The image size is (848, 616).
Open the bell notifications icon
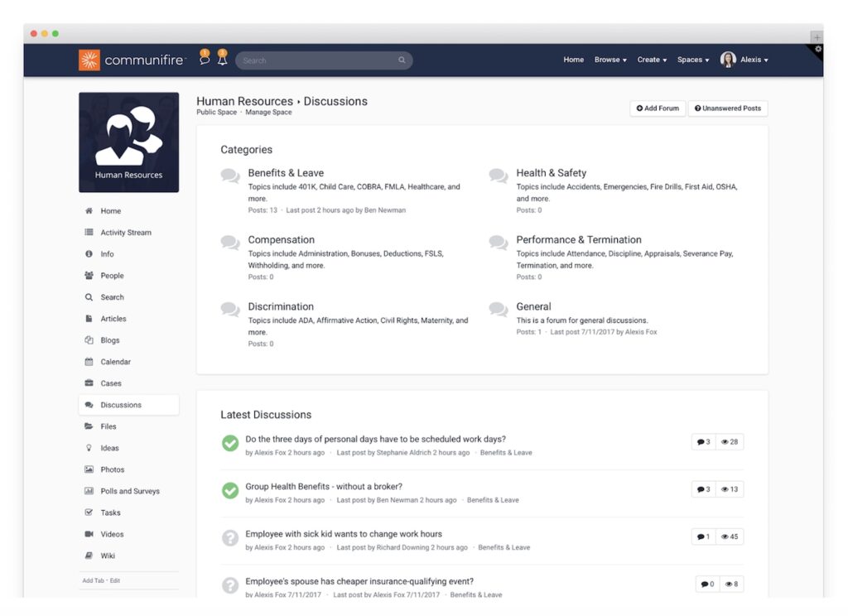tap(222, 60)
